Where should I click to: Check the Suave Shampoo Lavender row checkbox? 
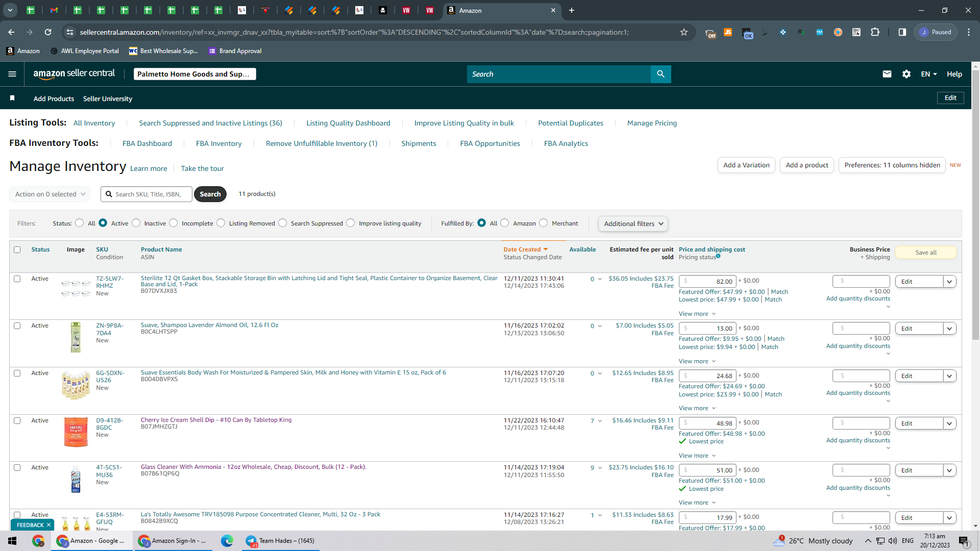click(x=17, y=326)
